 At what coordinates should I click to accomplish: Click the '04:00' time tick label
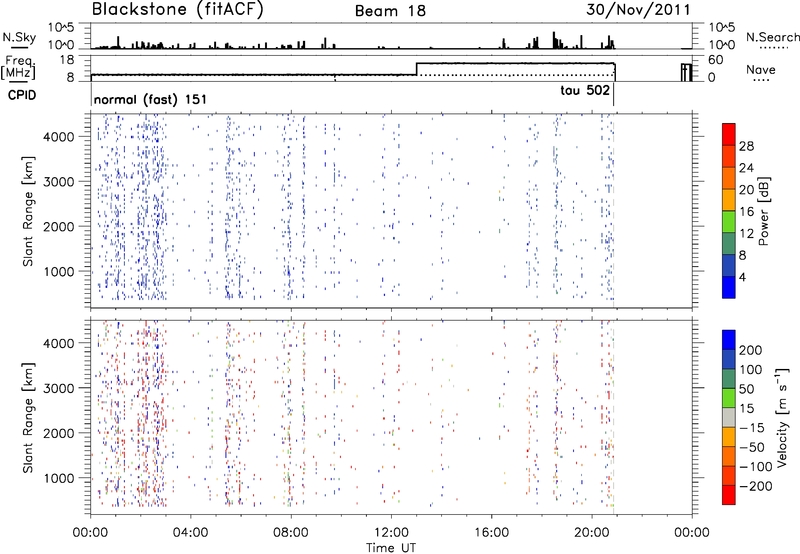(190, 533)
